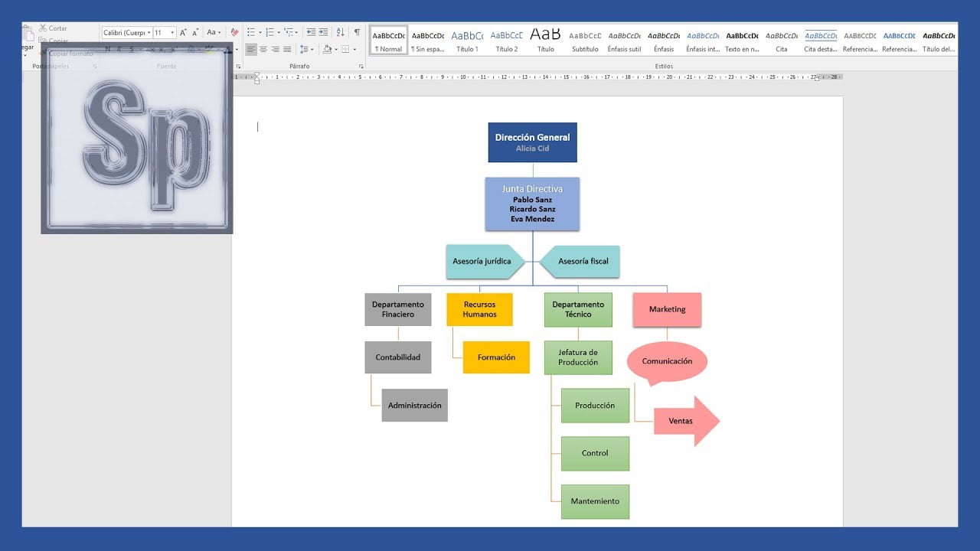
Task: Apply the Título 1 style
Action: click(467, 41)
